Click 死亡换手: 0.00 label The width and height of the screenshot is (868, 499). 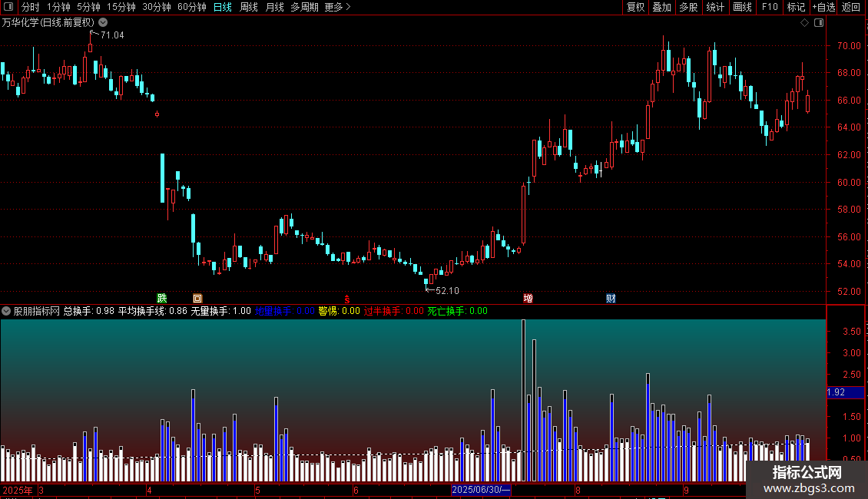click(457, 311)
